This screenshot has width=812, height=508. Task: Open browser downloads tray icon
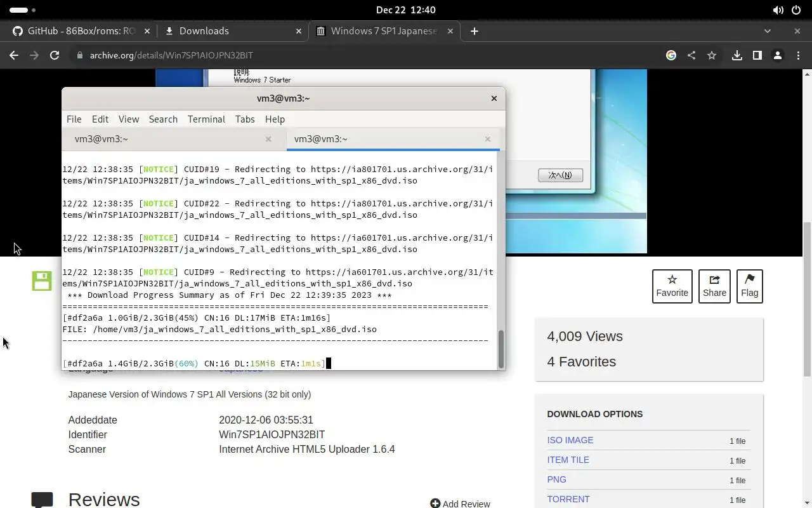click(x=737, y=55)
